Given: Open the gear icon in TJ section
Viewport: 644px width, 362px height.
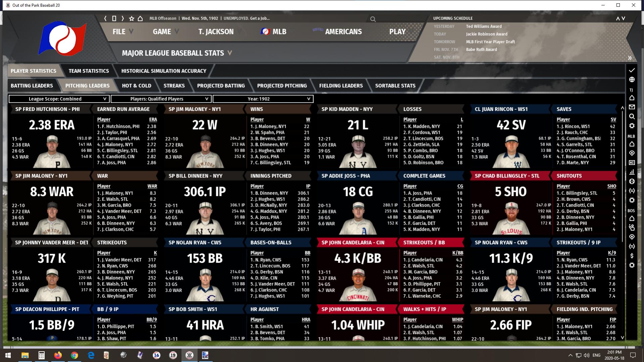Looking at the screenshot, I should pos(632,126).
